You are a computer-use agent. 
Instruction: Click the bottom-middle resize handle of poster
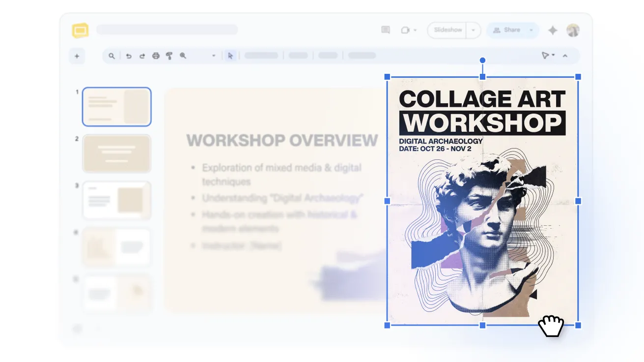482,325
